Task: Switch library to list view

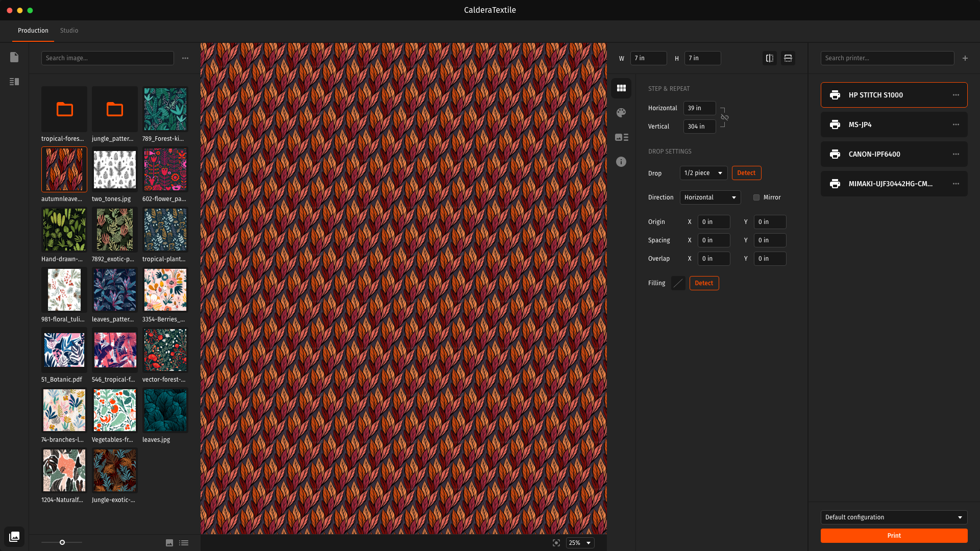Action: pyautogui.click(x=184, y=543)
